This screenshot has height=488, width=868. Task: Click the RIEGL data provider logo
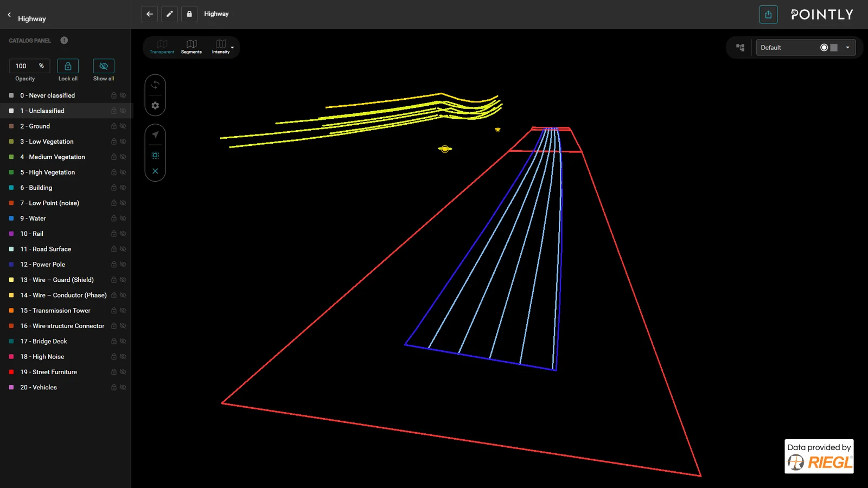coord(819,457)
